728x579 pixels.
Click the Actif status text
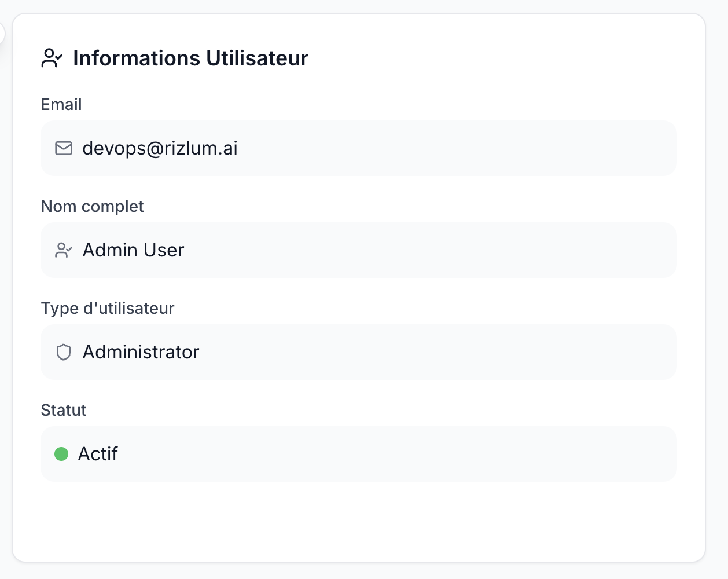[98, 454]
